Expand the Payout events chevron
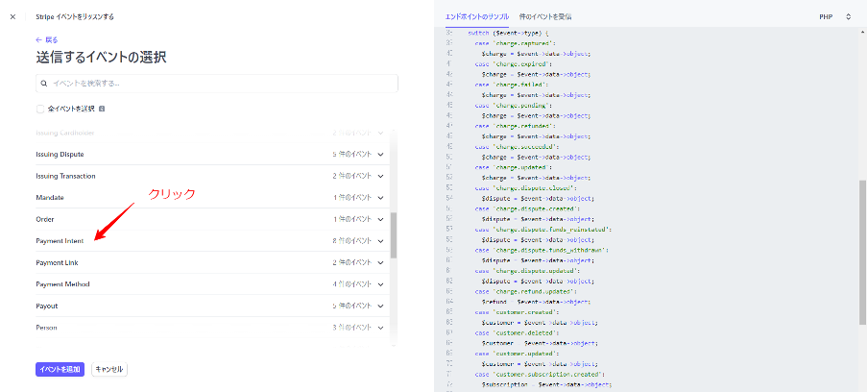 pos(381,306)
